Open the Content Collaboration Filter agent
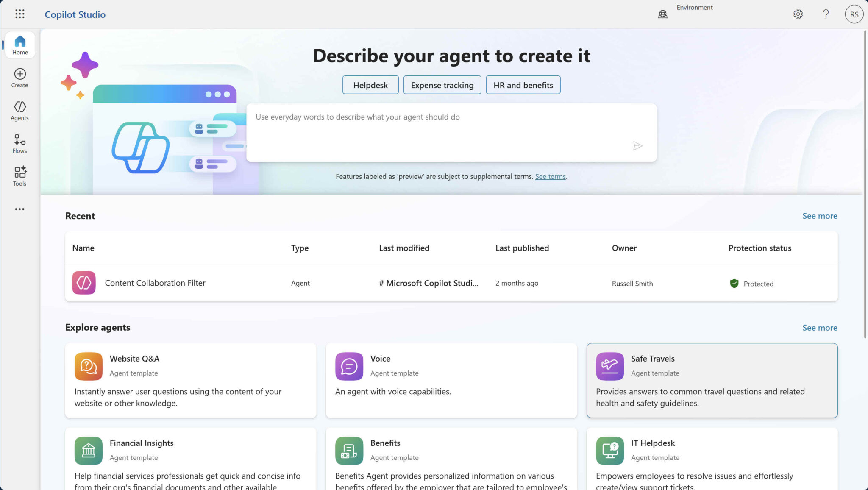The width and height of the screenshot is (868, 490). coord(155,283)
